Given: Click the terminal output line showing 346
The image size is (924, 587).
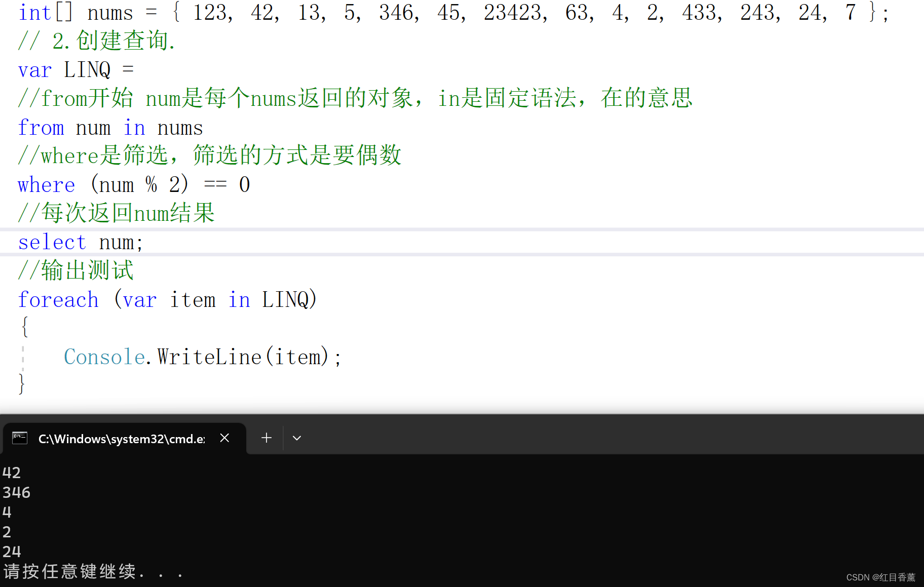Looking at the screenshot, I should pos(16,492).
